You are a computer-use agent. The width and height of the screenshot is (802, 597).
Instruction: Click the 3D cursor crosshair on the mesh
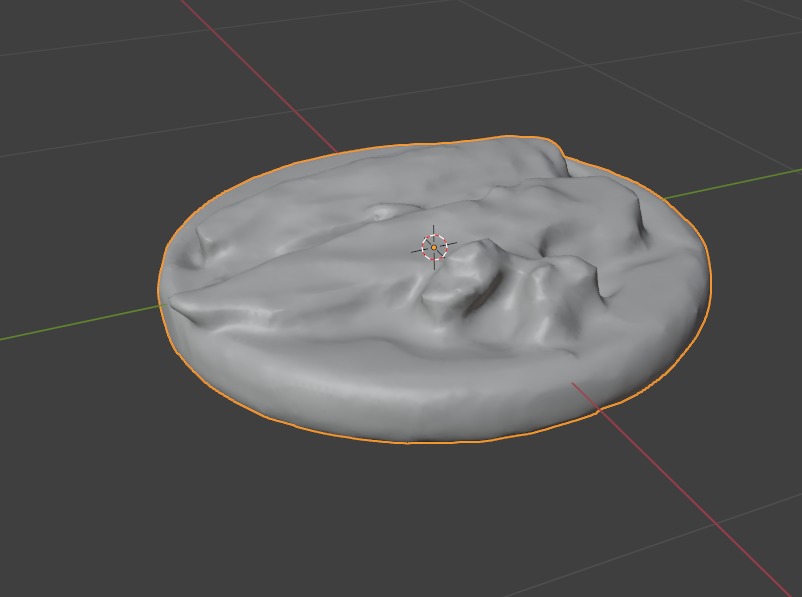click(434, 248)
